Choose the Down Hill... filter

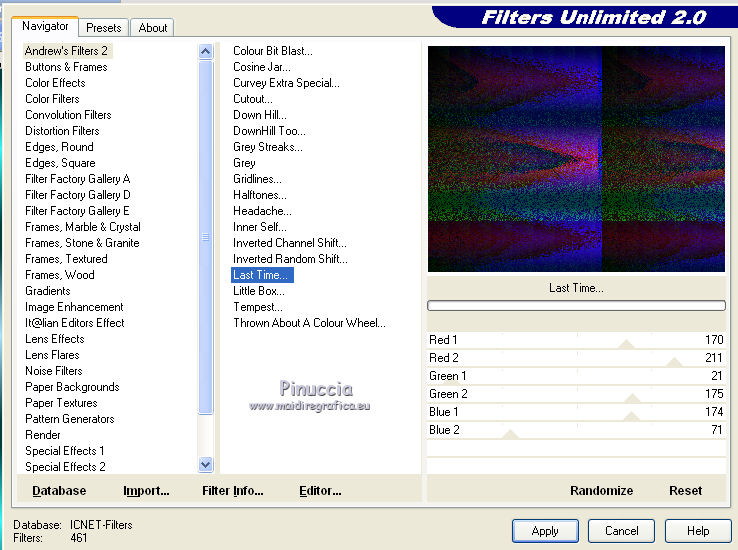260,115
